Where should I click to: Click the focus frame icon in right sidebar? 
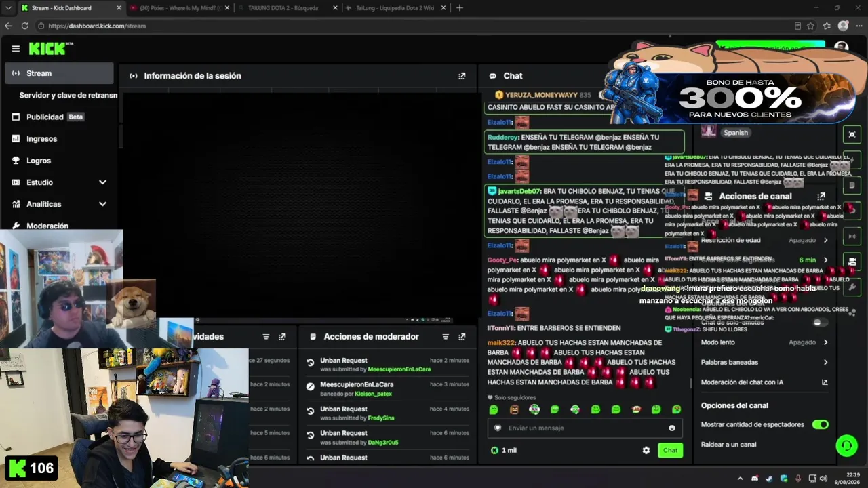[852, 134]
